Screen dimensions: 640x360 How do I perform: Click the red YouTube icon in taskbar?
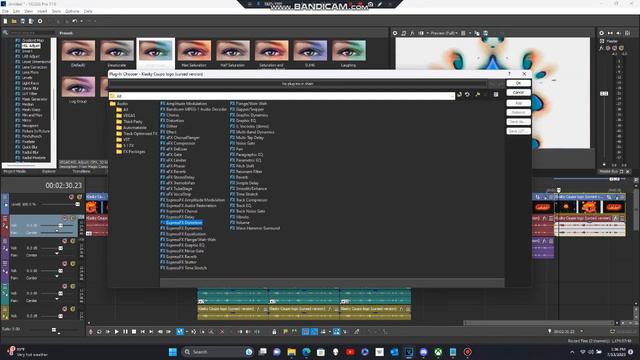[350, 352]
